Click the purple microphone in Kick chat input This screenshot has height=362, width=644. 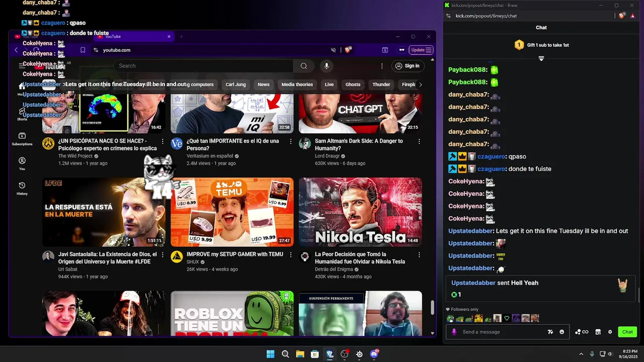click(454, 332)
